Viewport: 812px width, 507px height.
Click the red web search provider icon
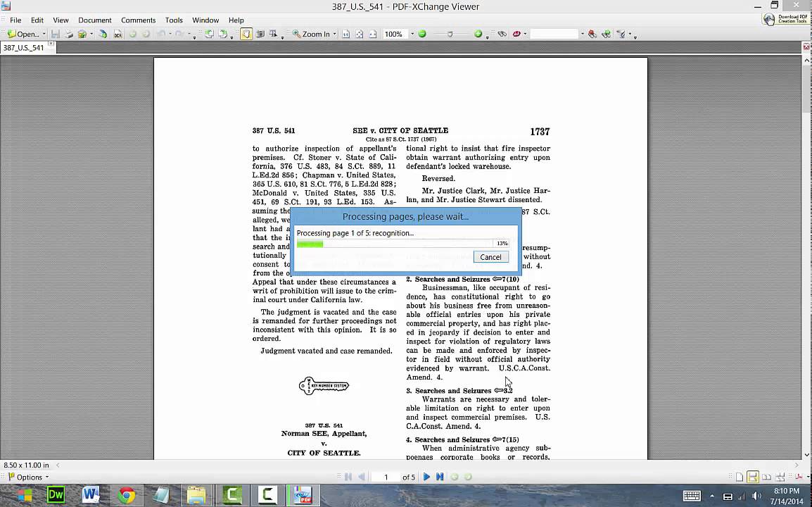pos(516,34)
